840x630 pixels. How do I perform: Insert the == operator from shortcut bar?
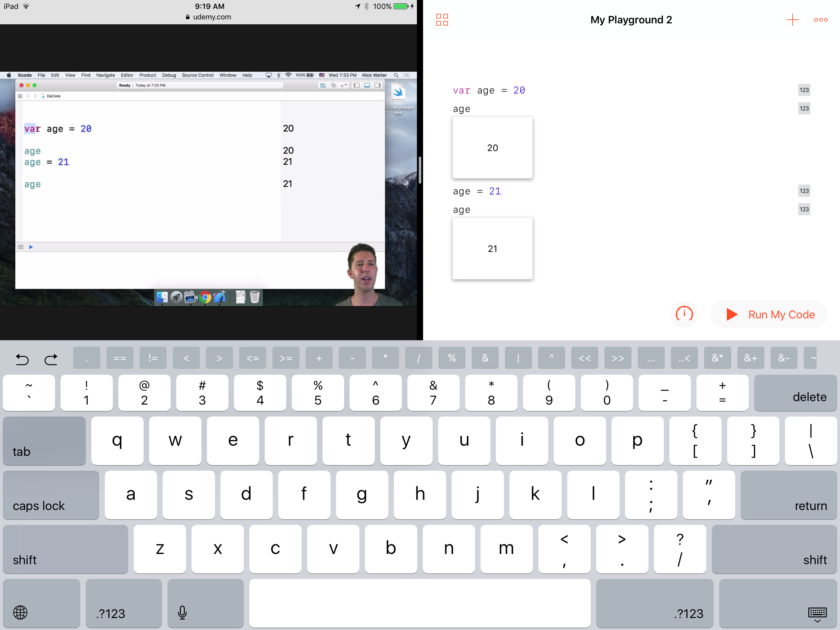120,358
